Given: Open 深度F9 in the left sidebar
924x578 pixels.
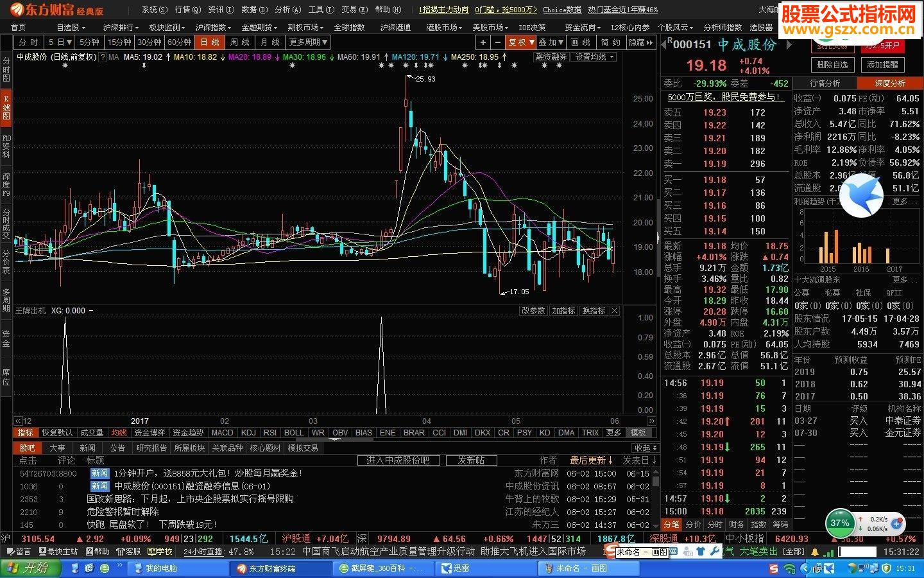Looking at the screenshot, I should coord(6,184).
